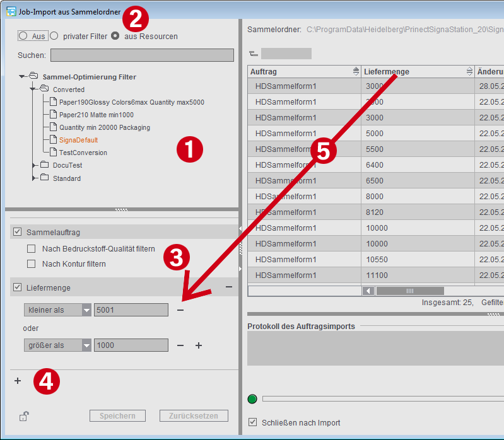This screenshot has height=440, width=504.
Task: Select the row with Liefermenge 6500
Action: tap(376, 180)
